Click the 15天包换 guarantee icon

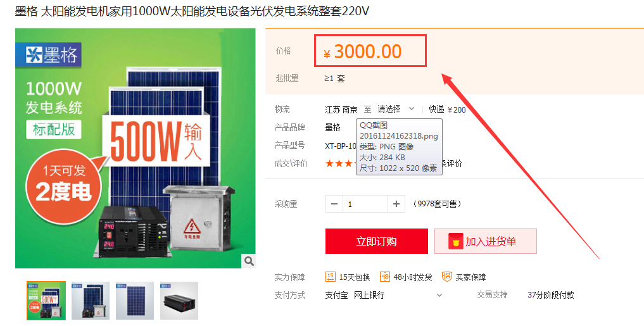coord(330,277)
